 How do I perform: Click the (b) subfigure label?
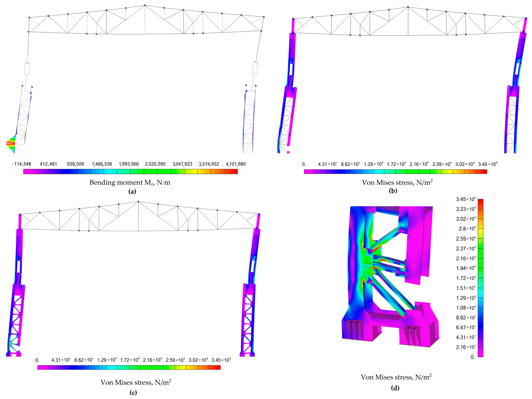[x=393, y=191]
